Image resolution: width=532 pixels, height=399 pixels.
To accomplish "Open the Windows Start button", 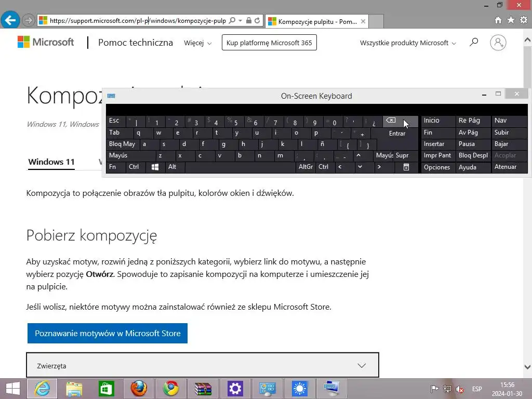I will click(x=12, y=389).
